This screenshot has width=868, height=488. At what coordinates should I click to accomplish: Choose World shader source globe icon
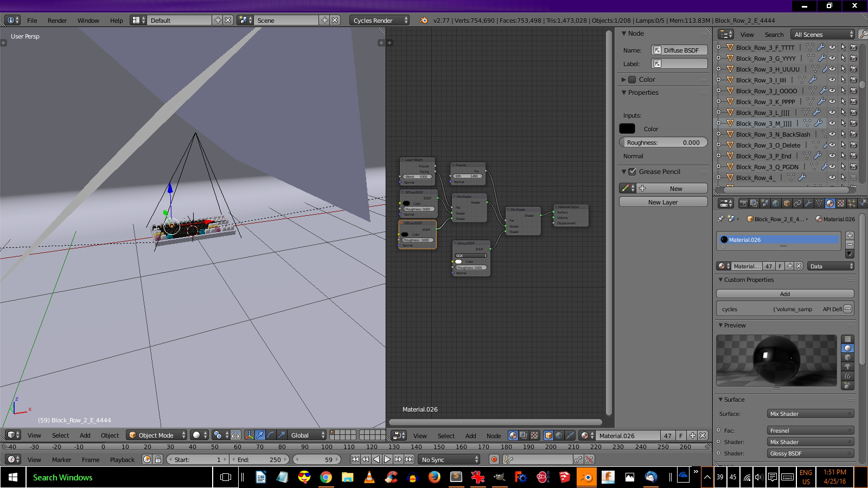[x=559, y=435]
